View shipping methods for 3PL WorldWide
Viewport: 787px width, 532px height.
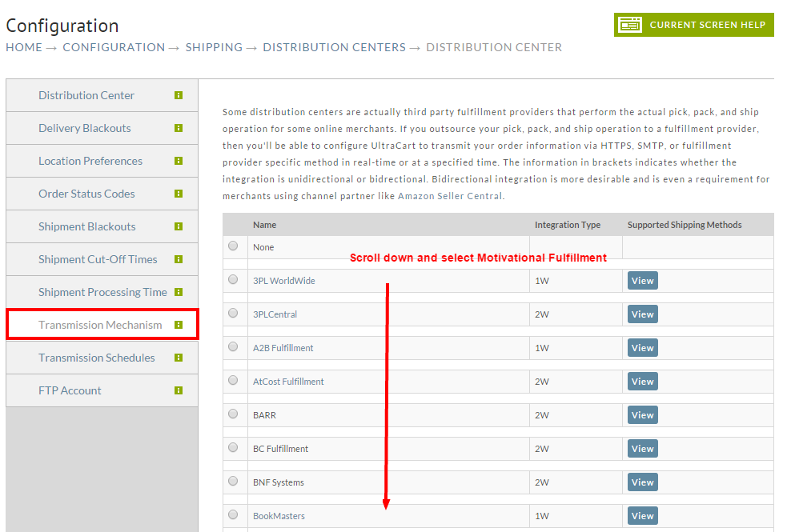tap(642, 281)
